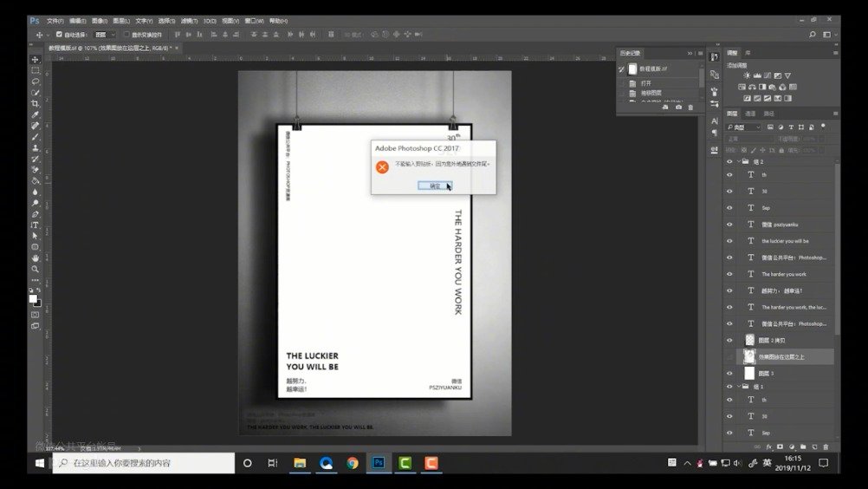Collapse the 组 2 layer group
Image resolution: width=868 pixels, height=489 pixels.
[x=739, y=161]
